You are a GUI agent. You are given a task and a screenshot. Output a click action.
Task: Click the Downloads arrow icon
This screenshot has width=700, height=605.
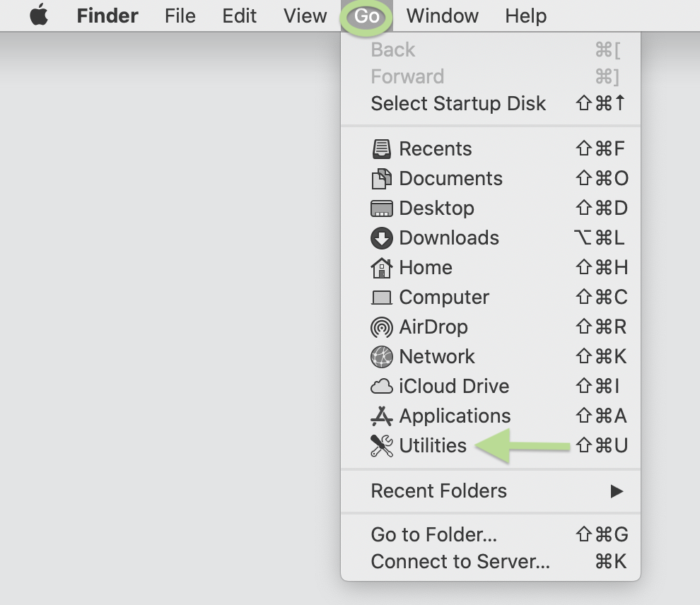pyautogui.click(x=381, y=238)
